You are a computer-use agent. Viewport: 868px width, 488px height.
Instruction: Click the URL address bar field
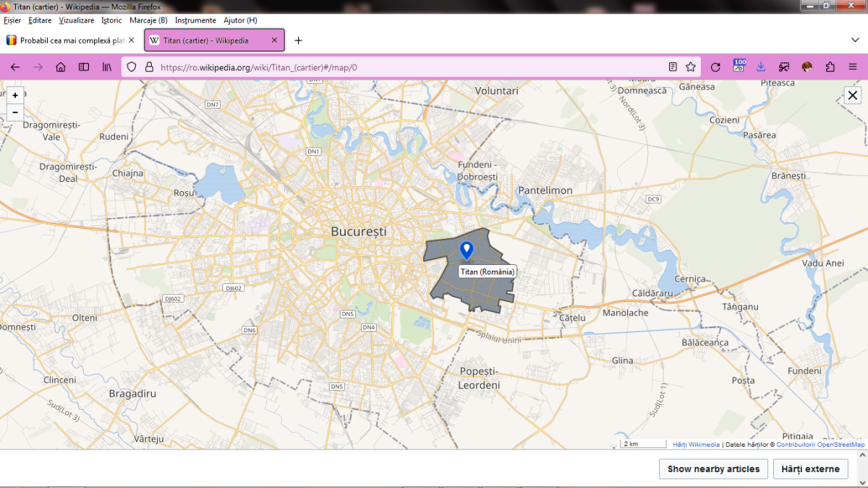(405, 67)
